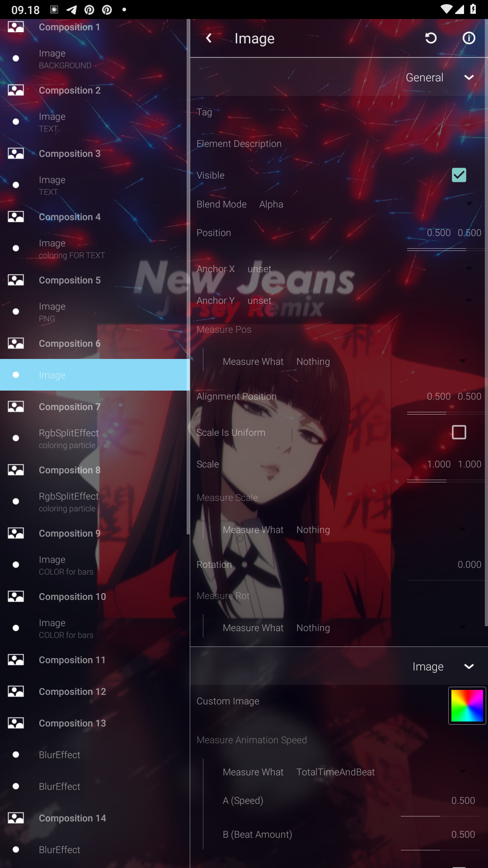The width and height of the screenshot is (488, 868).
Task: Select the highlighted Image layer row
Action: coord(95,375)
